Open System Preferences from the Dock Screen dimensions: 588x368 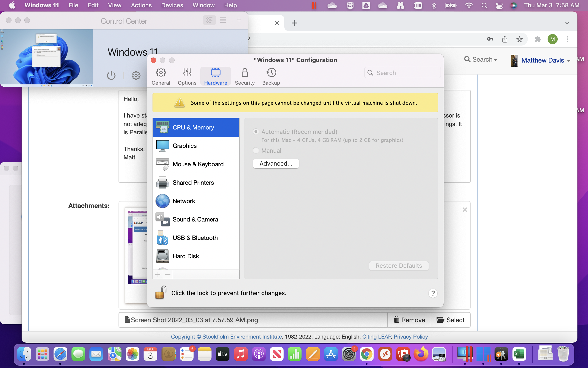click(349, 354)
